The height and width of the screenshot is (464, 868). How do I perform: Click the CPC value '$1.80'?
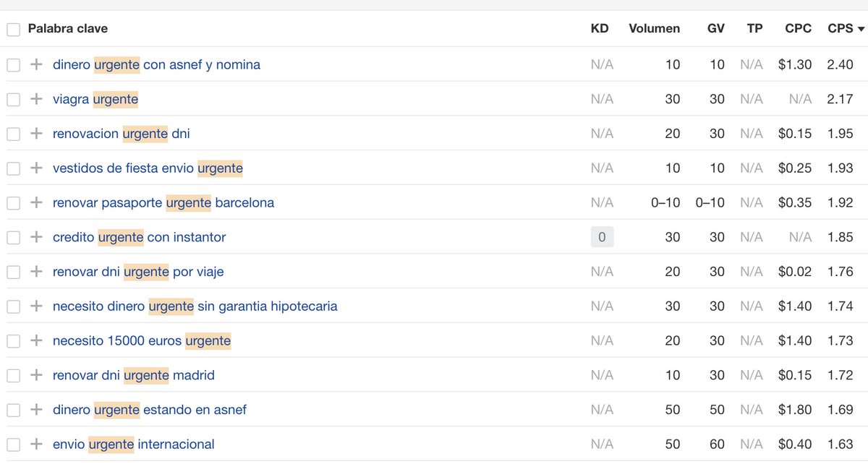795,410
